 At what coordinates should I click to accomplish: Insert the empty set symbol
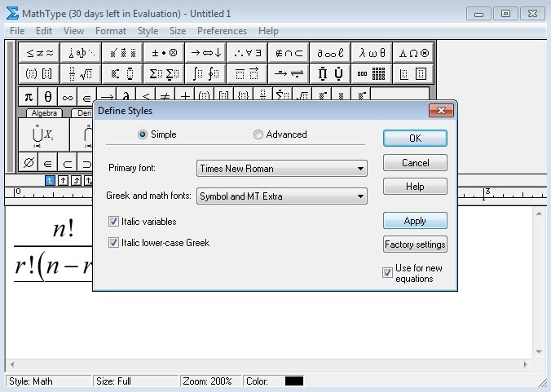[28, 163]
